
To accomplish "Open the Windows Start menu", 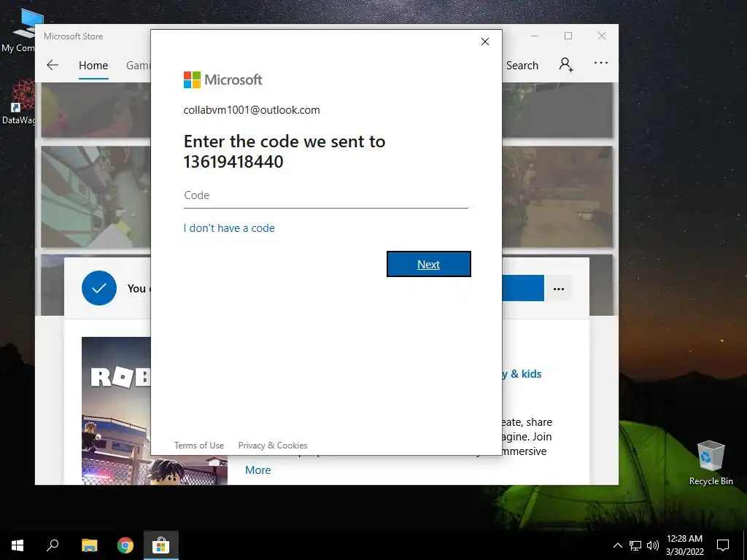I will click(x=18, y=545).
